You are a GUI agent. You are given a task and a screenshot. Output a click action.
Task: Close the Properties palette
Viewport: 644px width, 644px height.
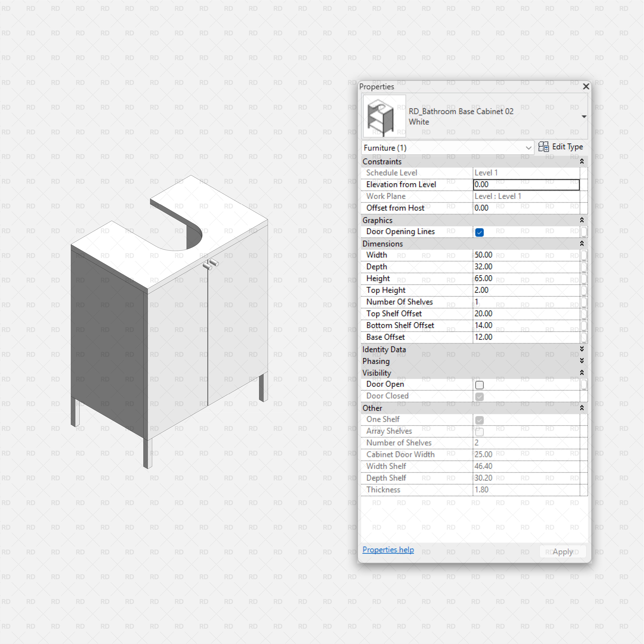(586, 86)
